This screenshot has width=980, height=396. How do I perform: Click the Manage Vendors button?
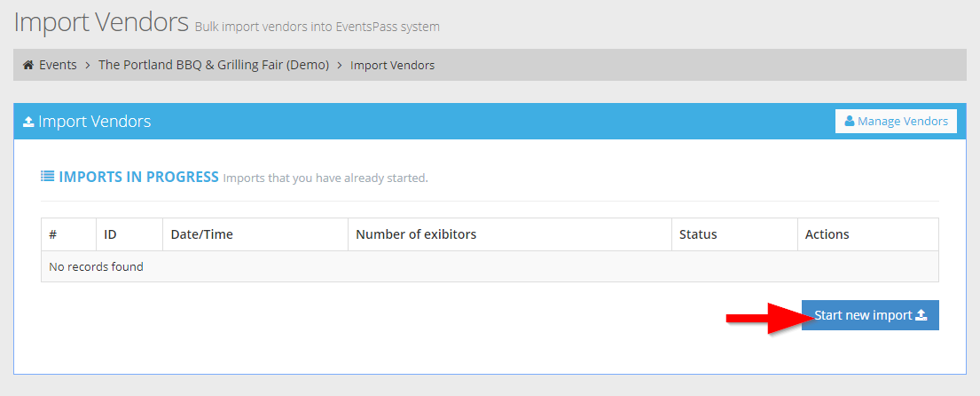[897, 122]
